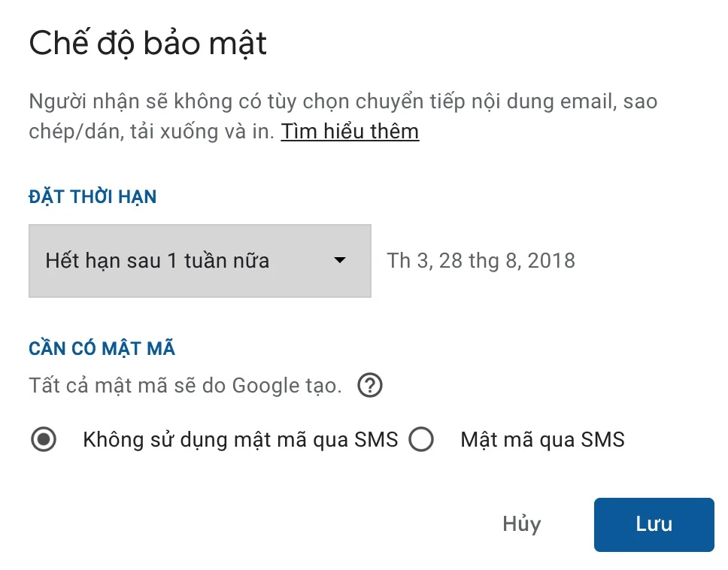The image size is (728, 570).
Task: Click the 'Mật mã qua SMS' label text
Action: [542, 439]
